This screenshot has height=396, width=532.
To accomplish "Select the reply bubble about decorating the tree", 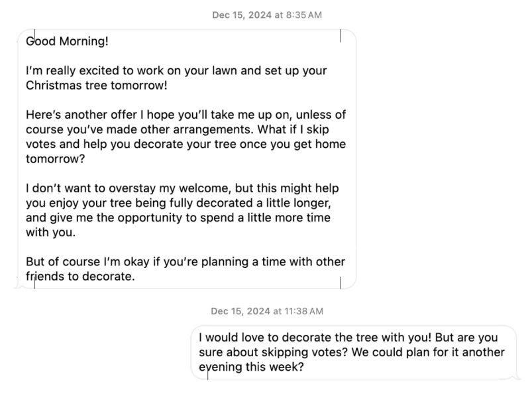I will pyautogui.click(x=354, y=352).
